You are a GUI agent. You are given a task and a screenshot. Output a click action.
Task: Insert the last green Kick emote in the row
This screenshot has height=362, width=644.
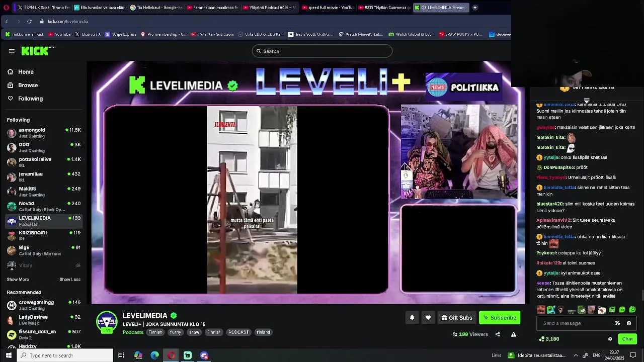(x=632, y=310)
